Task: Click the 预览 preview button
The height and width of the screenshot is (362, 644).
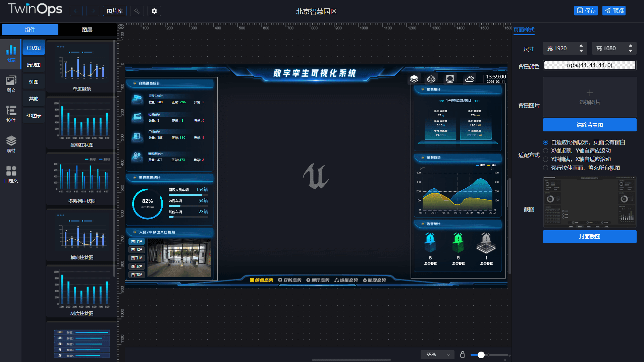Action: click(614, 11)
